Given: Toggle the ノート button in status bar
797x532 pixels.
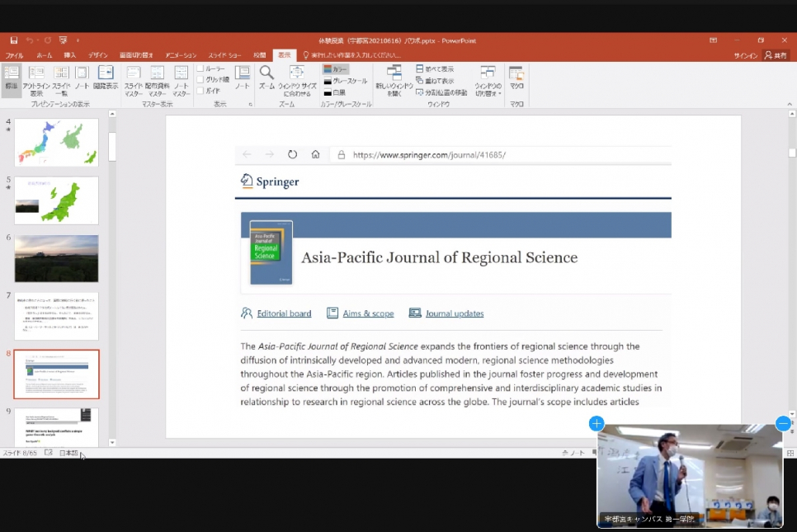Looking at the screenshot, I should point(573,453).
